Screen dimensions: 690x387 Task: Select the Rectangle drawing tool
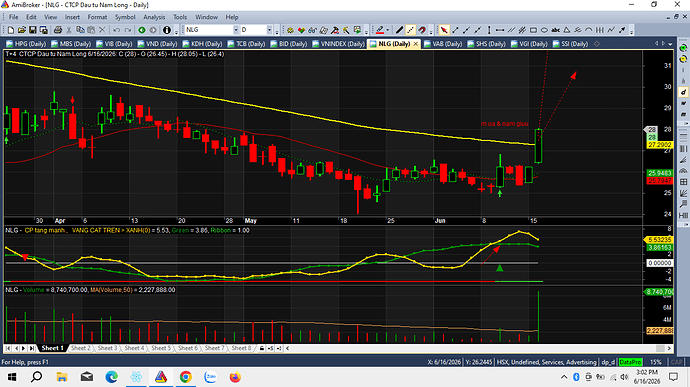(533, 30)
